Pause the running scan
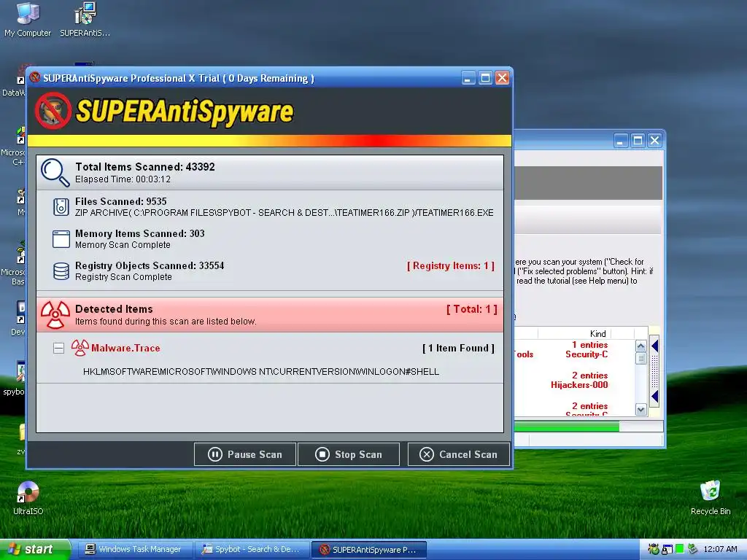This screenshot has width=747, height=560. click(x=245, y=454)
